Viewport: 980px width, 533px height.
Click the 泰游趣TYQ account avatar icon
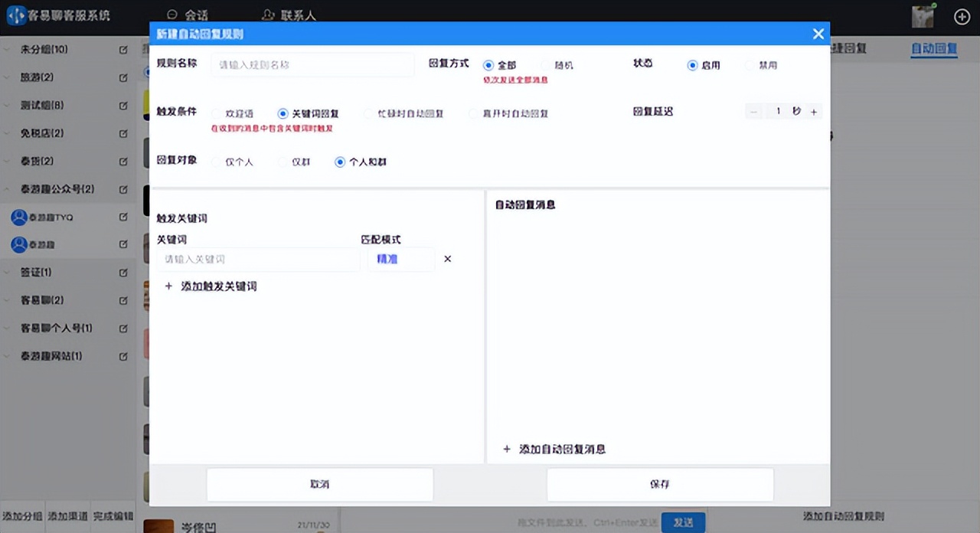click(19, 217)
